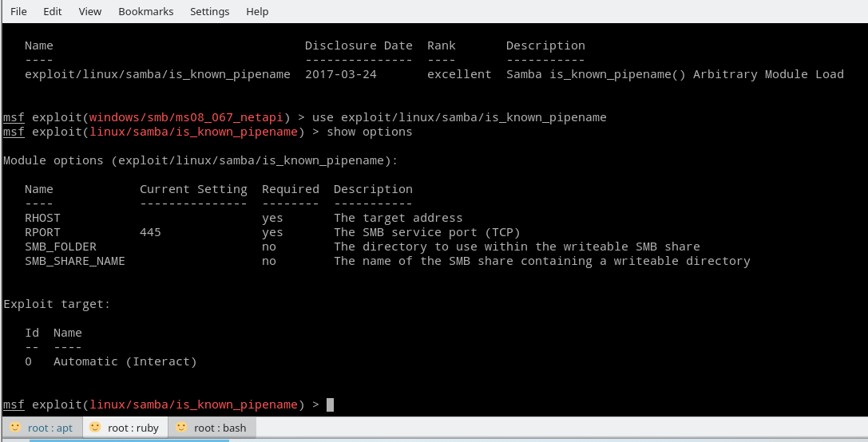The height and width of the screenshot is (442, 868).
Task: Click the RPORT value 445
Action: point(150,232)
